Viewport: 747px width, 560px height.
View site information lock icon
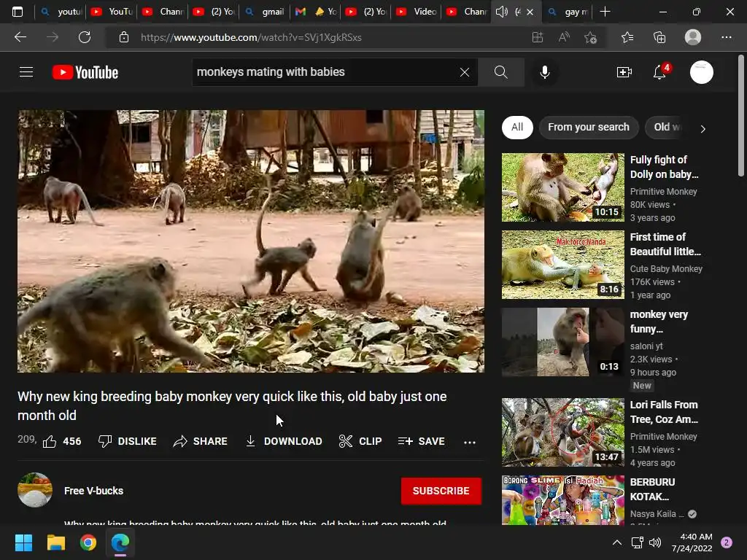point(124,37)
